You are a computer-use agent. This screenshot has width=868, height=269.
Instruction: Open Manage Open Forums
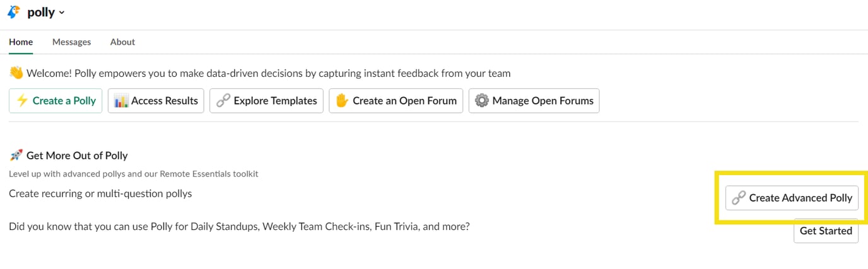(x=534, y=101)
